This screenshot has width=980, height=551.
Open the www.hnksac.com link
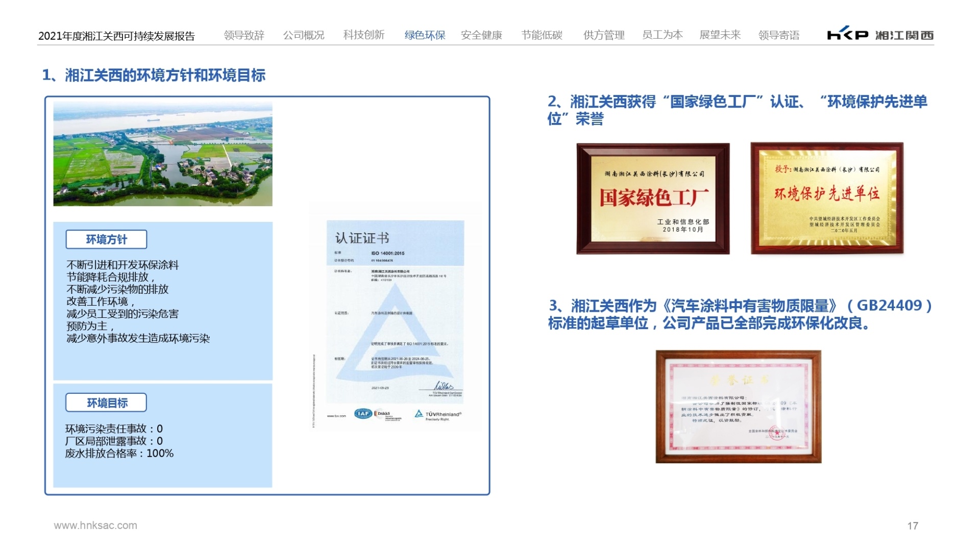[95, 525]
